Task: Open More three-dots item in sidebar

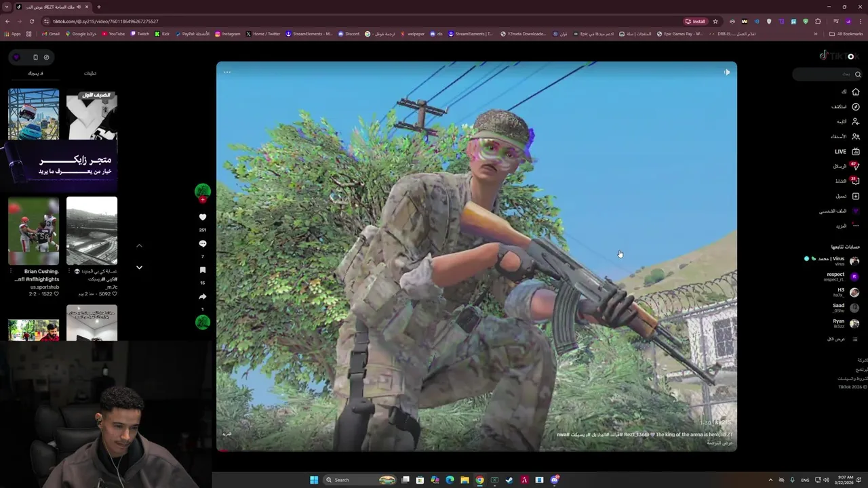Action: pos(847,226)
